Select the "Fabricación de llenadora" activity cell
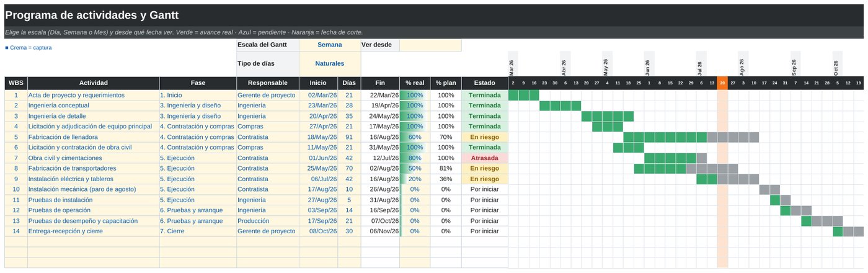Image resolution: width=868 pixels, height=273 pixels. click(x=94, y=137)
